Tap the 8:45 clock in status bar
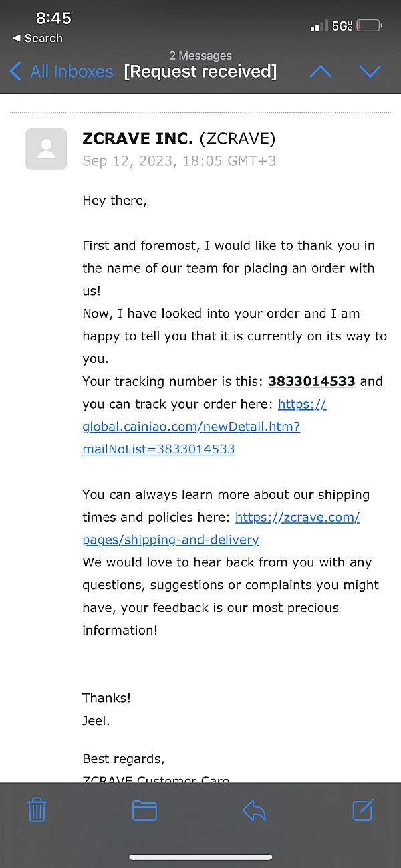Screen dimensions: 401x868 pos(53,18)
